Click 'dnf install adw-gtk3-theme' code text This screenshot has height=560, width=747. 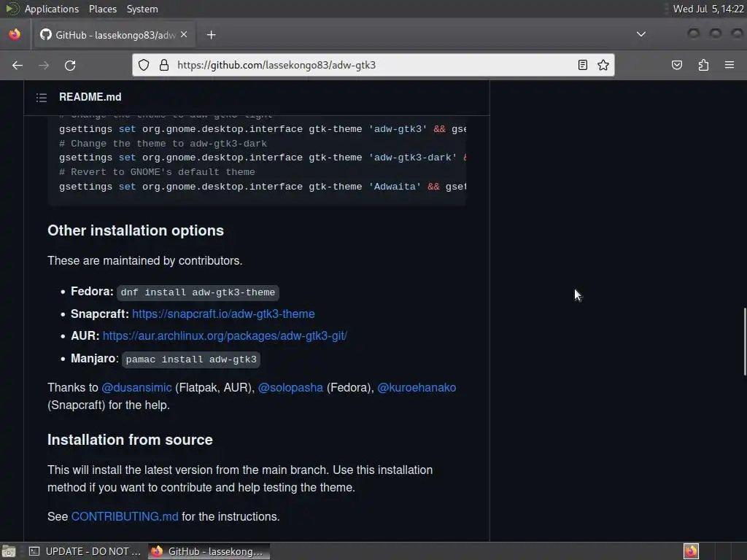tap(198, 292)
